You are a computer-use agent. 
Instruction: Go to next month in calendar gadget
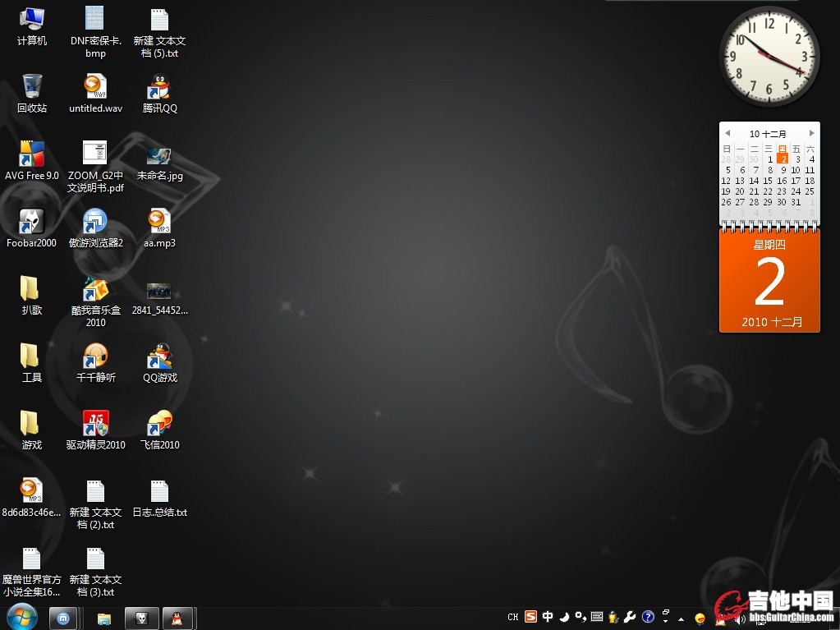coord(812,133)
